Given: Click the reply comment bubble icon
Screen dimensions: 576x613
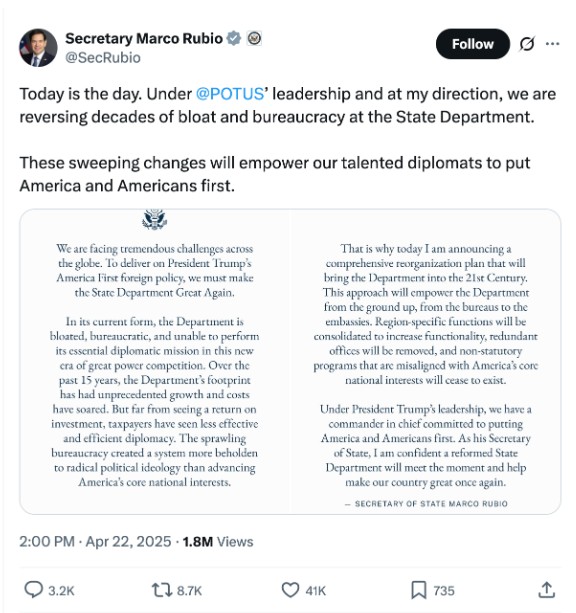Looking at the screenshot, I should (x=34, y=590).
